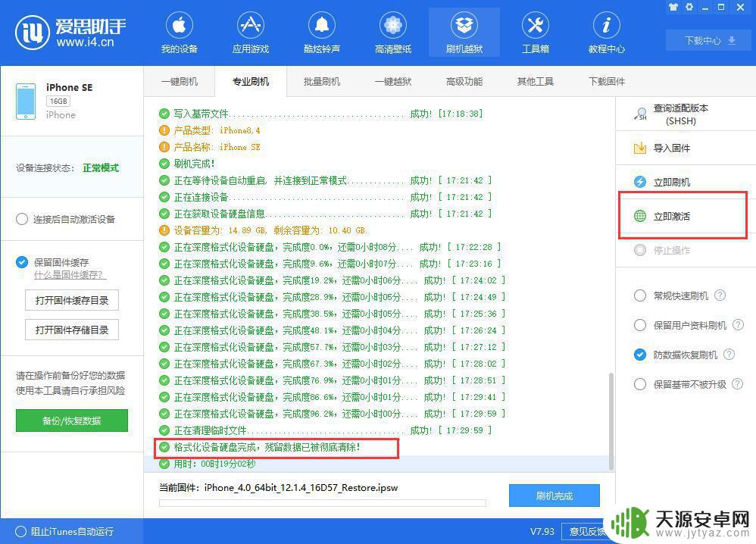Image resolution: width=756 pixels, height=544 pixels.
Task: Switch to 一键越狱 tab
Action: coord(393,82)
